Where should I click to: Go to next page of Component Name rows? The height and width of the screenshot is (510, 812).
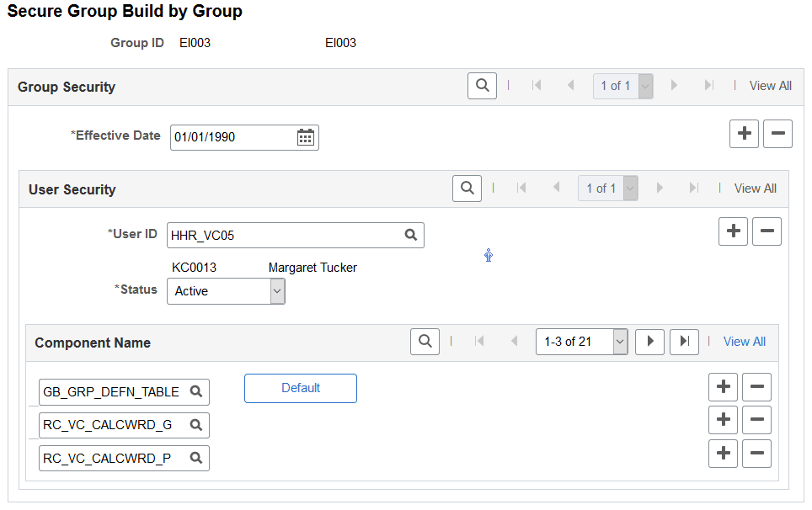(x=649, y=342)
